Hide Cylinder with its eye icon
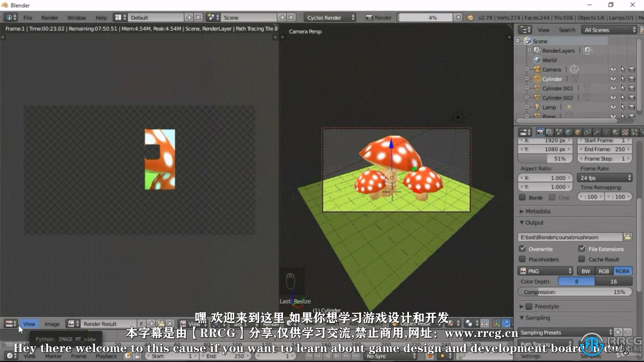644x362 pixels. [613, 79]
